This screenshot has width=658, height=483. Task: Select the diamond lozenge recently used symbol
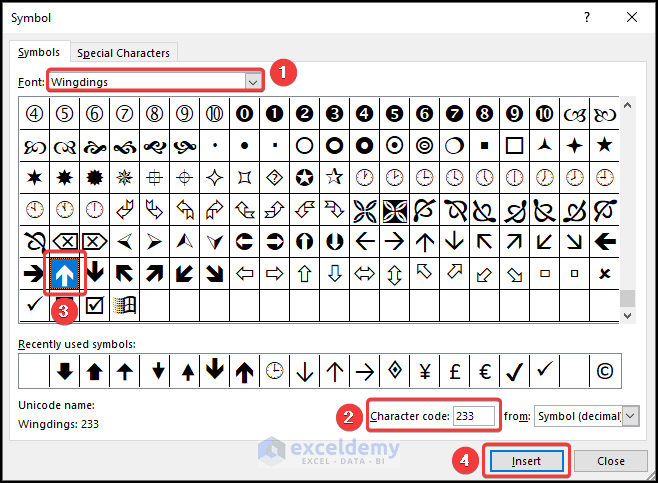(x=394, y=371)
